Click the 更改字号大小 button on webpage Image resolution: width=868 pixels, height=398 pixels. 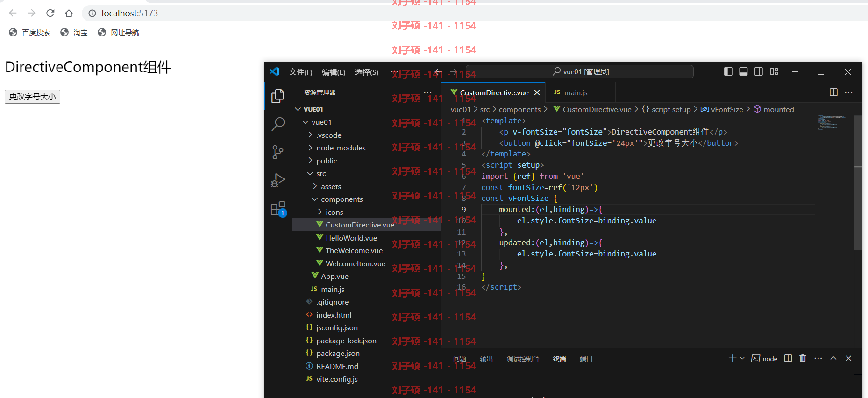32,97
